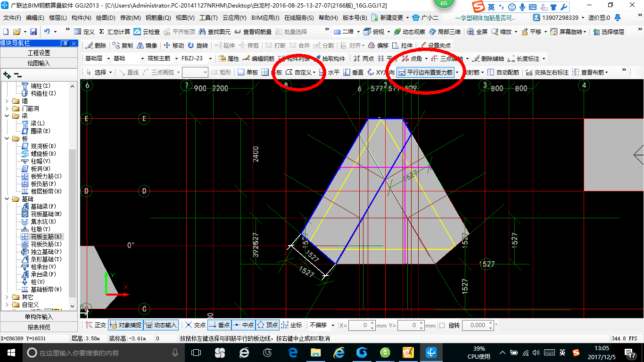Toggle 交点 intersection snap
The width and height of the screenshot is (644, 362).
[x=195, y=325]
